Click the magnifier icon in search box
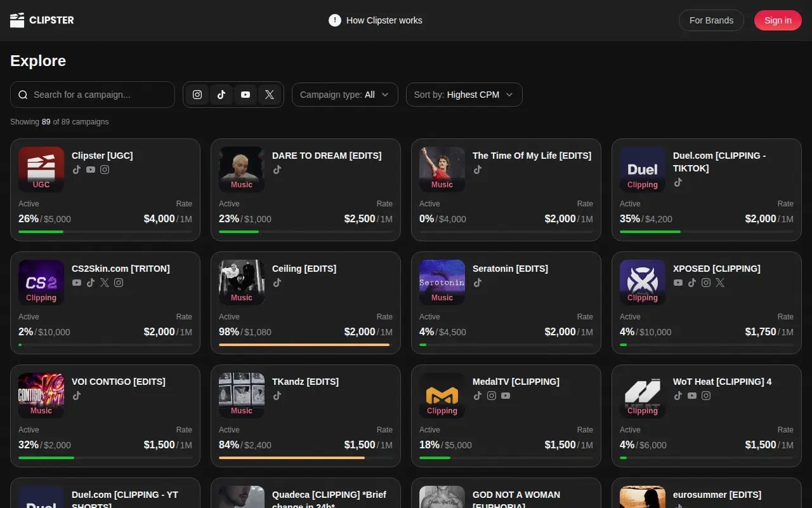The image size is (812, 508). pos(23,95)
